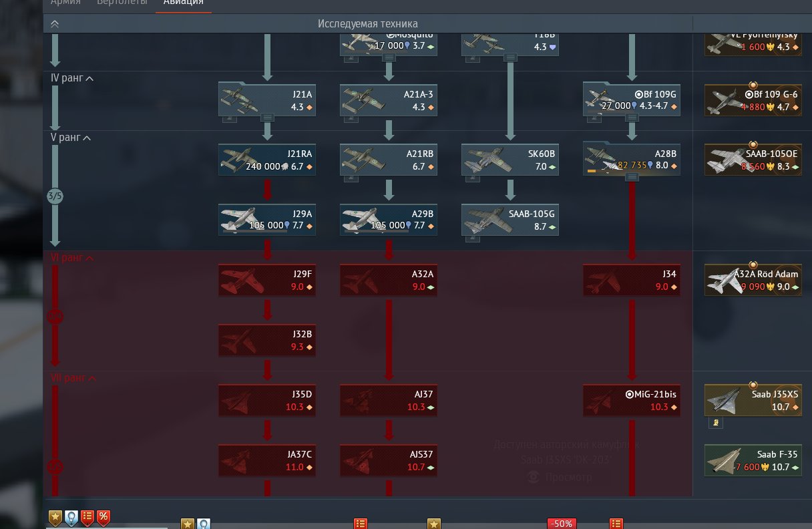Screen dimensions: 812x529
Task: Select the locked J32B card
Action: pyautogui.click(x=267, y=339)
